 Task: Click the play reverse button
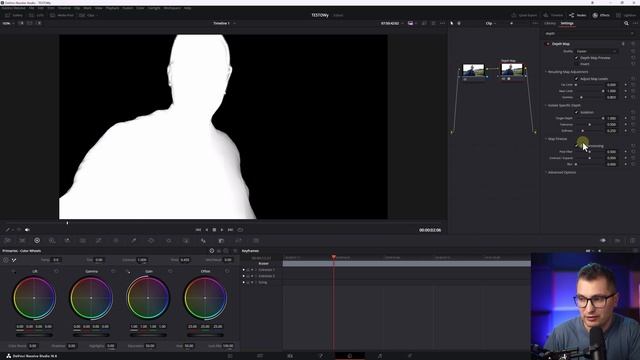tap(207, 230)
